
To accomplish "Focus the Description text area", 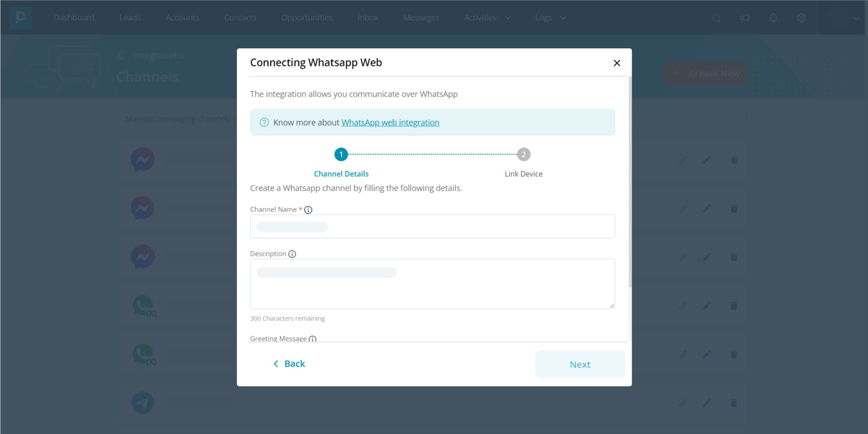I will (432, 284).
